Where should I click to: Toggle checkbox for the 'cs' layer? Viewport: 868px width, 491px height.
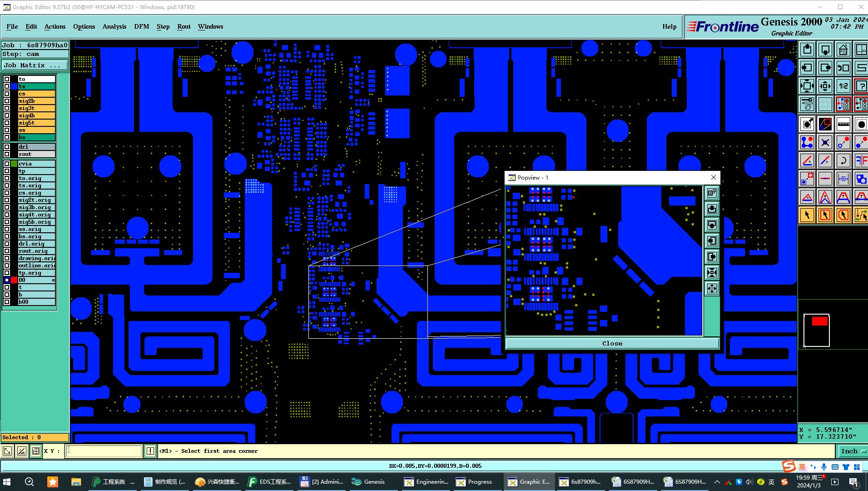pos(7,94)
